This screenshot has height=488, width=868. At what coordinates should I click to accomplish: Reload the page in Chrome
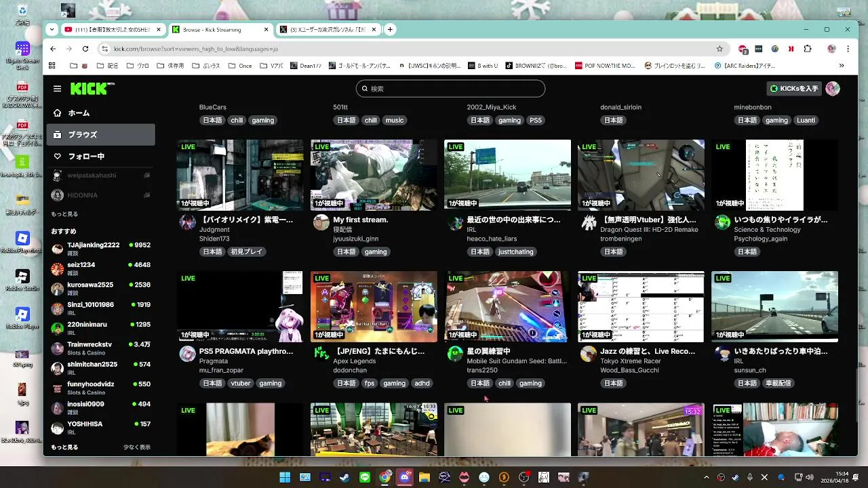[85, 49]
